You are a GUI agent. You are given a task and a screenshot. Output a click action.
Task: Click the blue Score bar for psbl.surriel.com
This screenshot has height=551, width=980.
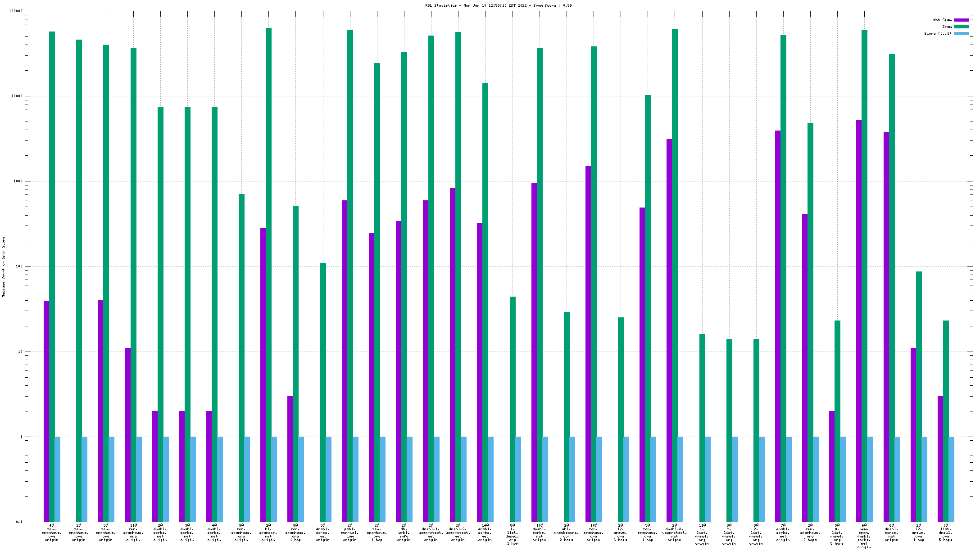356,479
